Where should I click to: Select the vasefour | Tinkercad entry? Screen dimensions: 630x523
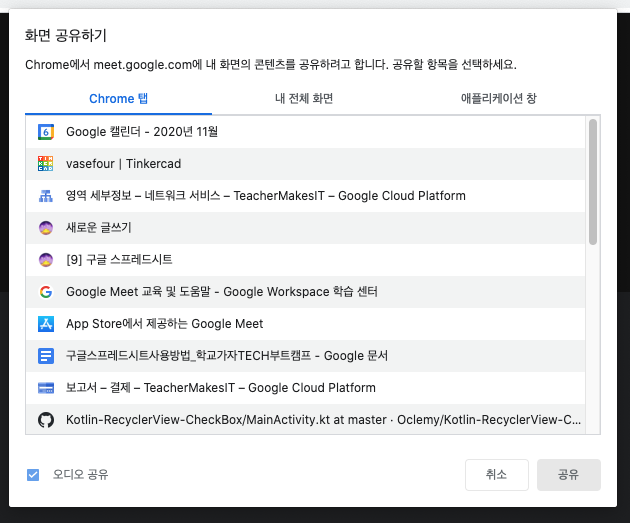[305, 164]
